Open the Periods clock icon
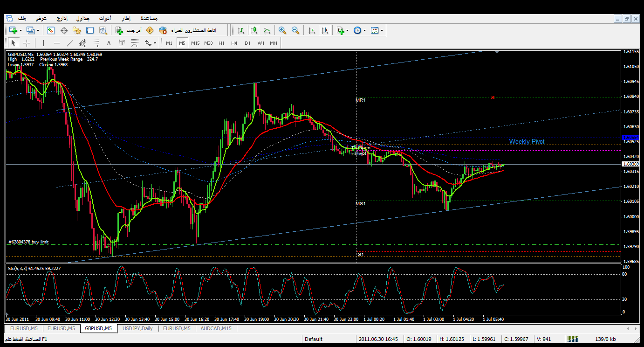644x347 pixels. tap(357, 30)
